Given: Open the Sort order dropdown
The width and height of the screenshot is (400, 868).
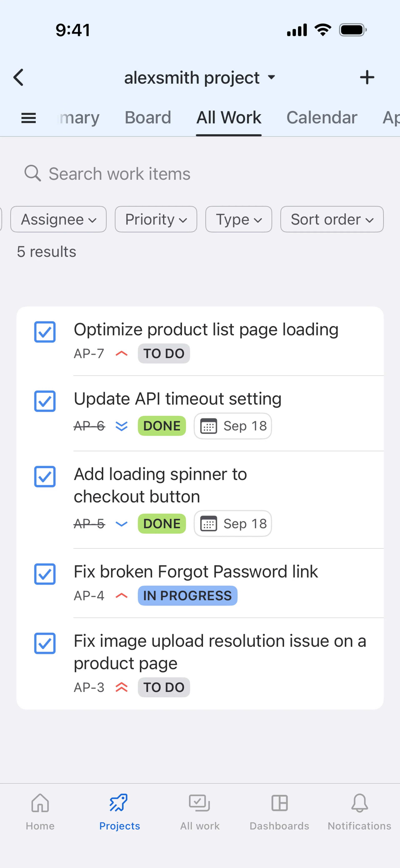Looking at the screenshot, I should point(332,219).
